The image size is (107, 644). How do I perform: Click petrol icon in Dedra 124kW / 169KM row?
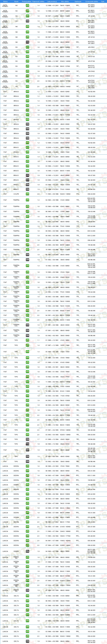click(28, 531)
